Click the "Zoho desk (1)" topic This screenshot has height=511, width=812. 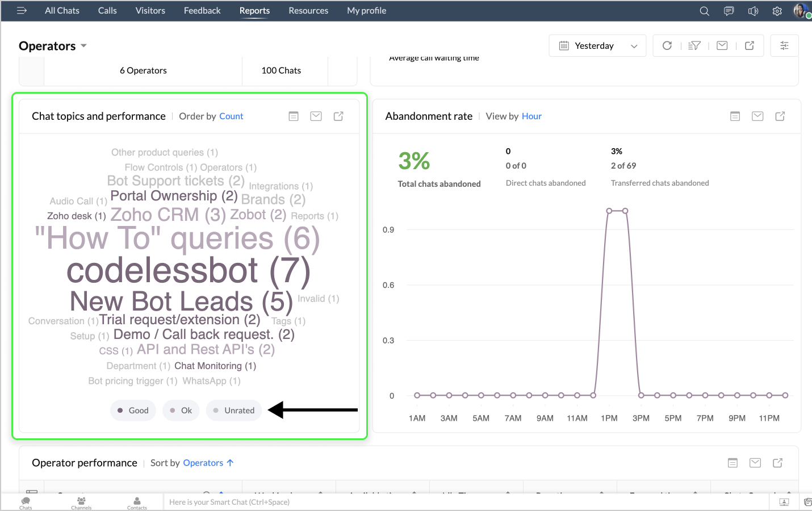(x=77, y=216)
